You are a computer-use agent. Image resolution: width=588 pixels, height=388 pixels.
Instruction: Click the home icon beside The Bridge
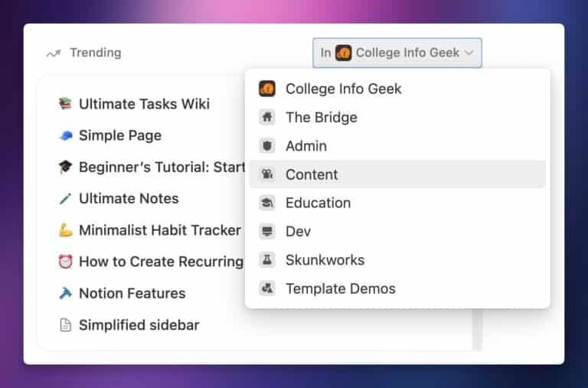click(x=266, y=117)
